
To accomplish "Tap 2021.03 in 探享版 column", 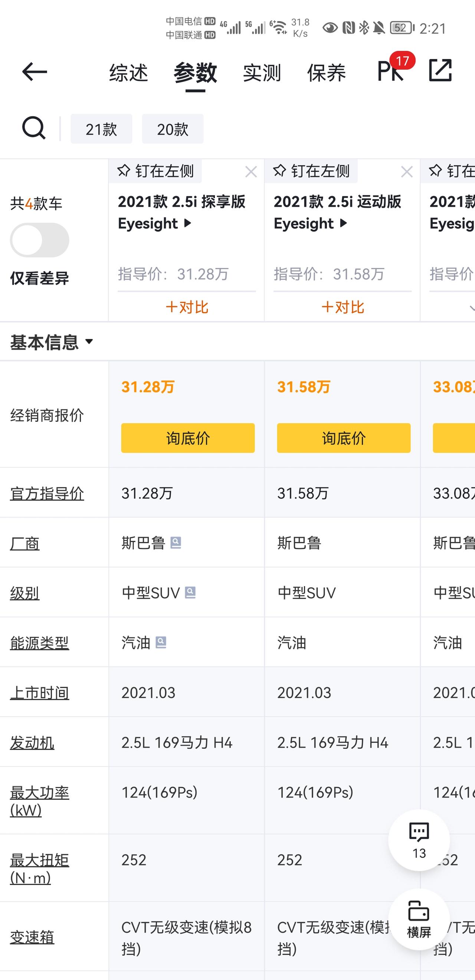I will point(148,693).
